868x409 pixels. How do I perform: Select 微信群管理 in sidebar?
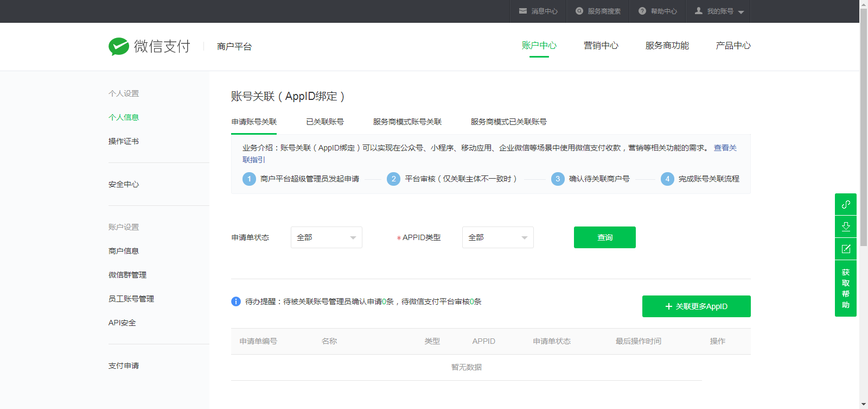[x=127, y=275]
